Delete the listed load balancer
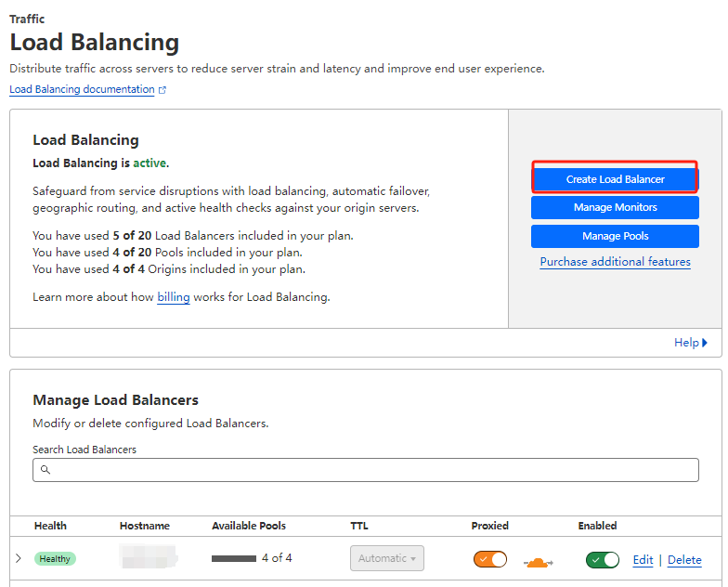The width and height of the screenshot is (728, 587). (x=684, y=560)
